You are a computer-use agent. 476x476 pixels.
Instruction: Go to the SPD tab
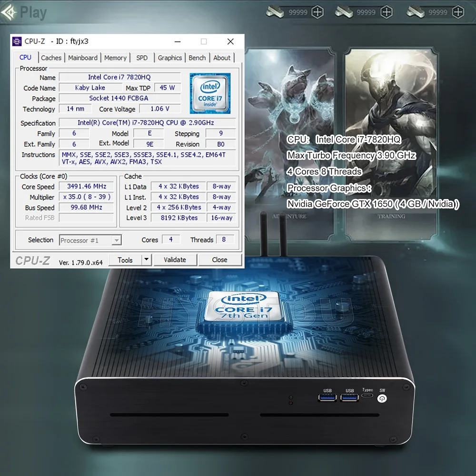click(x=142, y=58)
